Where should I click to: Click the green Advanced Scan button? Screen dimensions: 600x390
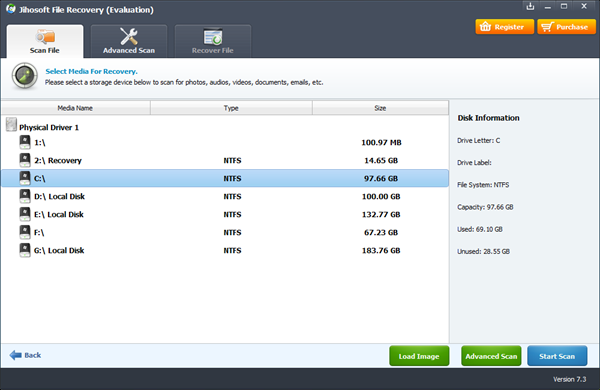[491, 356]
